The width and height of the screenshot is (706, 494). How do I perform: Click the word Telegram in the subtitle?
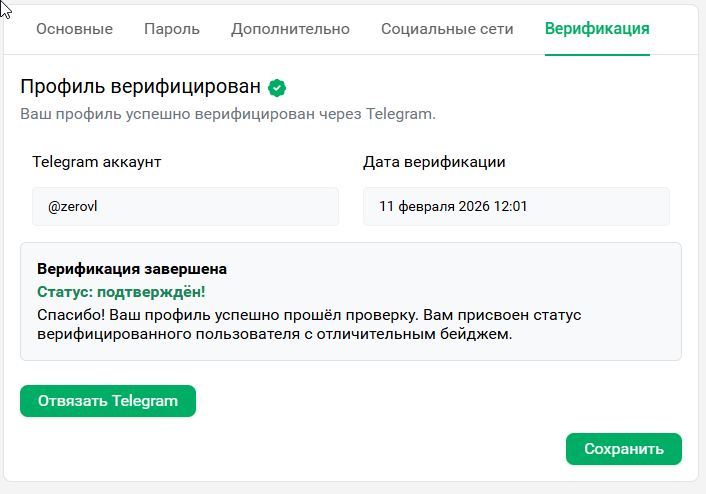coord(402,114)
